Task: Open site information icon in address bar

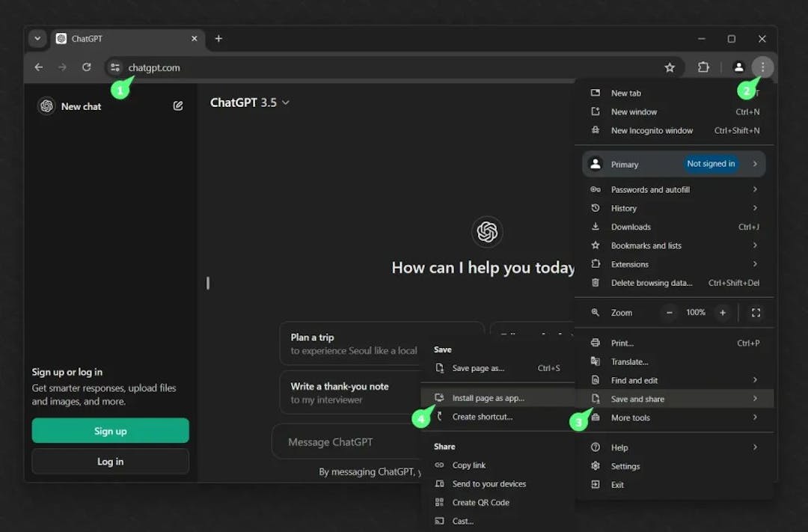Action: [115, 67]
